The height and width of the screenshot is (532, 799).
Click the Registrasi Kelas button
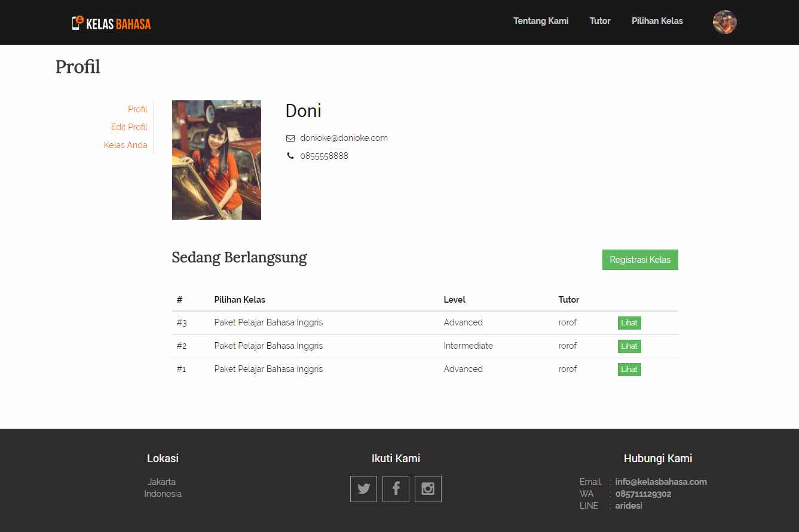(x=640, y=260)
